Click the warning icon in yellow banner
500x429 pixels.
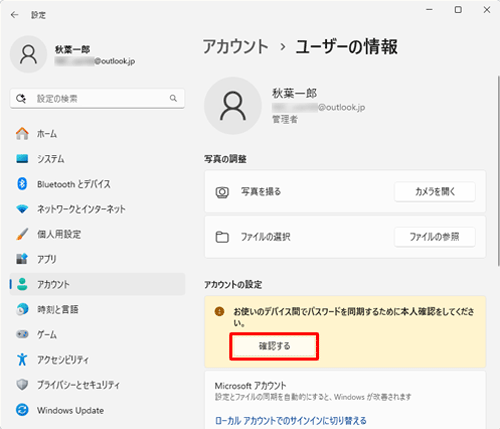point(219,312)
